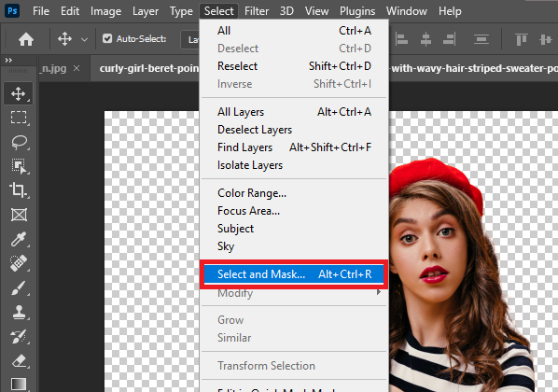Click Align horizontal centers icon
Image resolution: width=558 pixels, height=392 pixels.
coord(425,39)
